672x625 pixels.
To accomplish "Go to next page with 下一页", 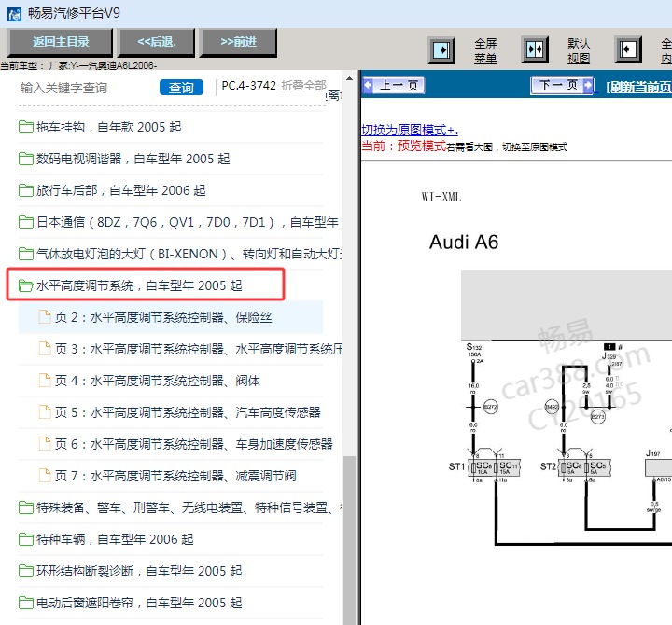I will [x=562, y=85].
